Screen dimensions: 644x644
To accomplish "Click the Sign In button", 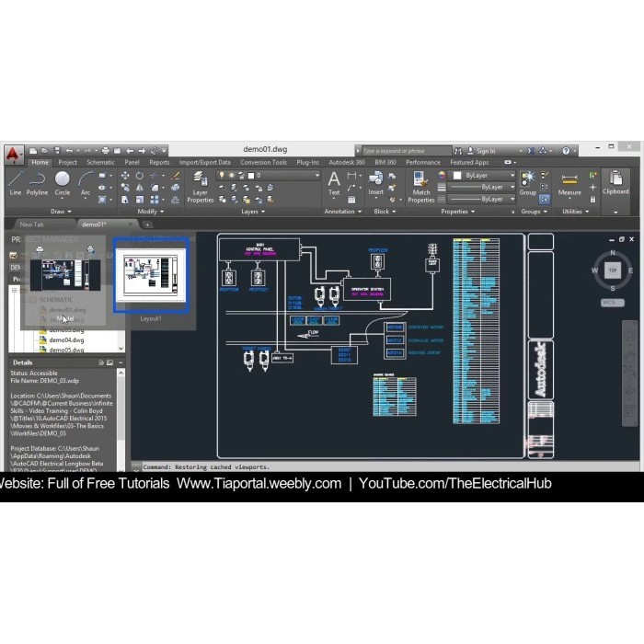I will click(x=486, y=151).
